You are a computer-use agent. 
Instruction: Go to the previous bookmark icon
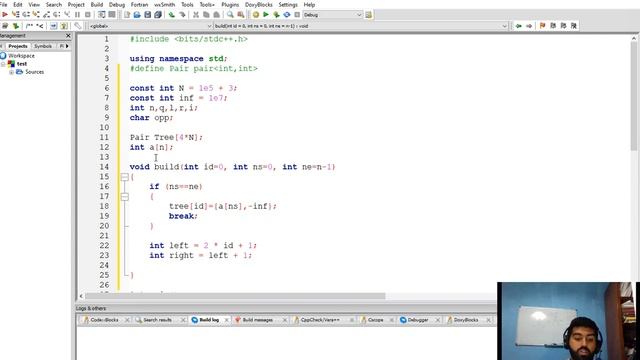[553, 26]
